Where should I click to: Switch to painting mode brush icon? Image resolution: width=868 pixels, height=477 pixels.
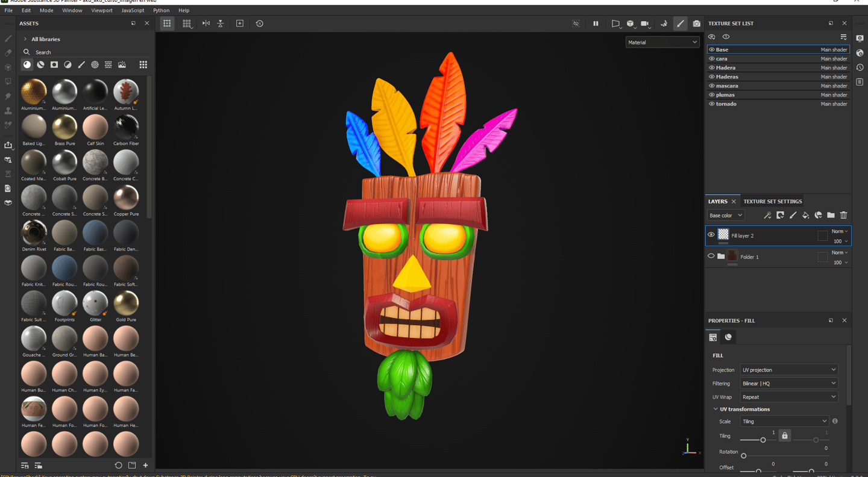tap(681, 23)
